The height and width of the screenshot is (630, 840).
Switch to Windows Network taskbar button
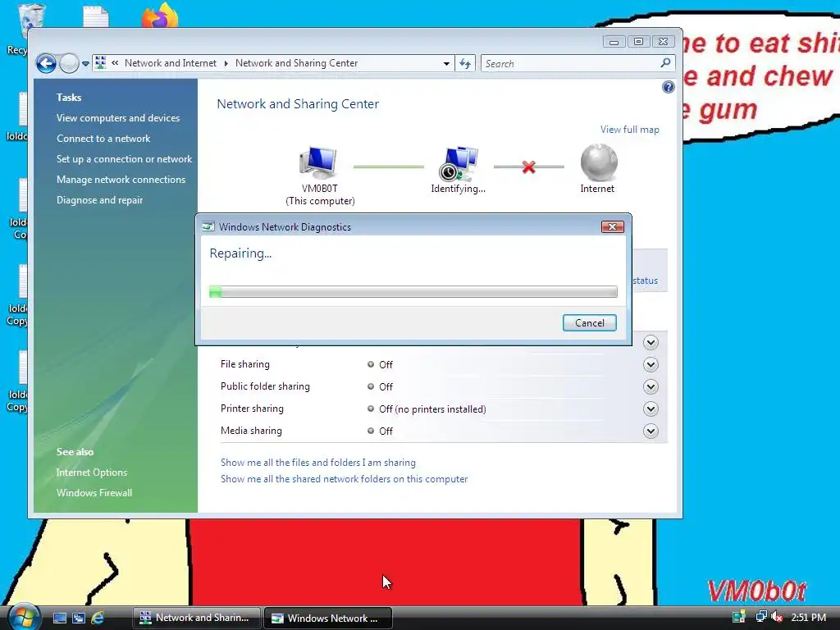(328, 618)
